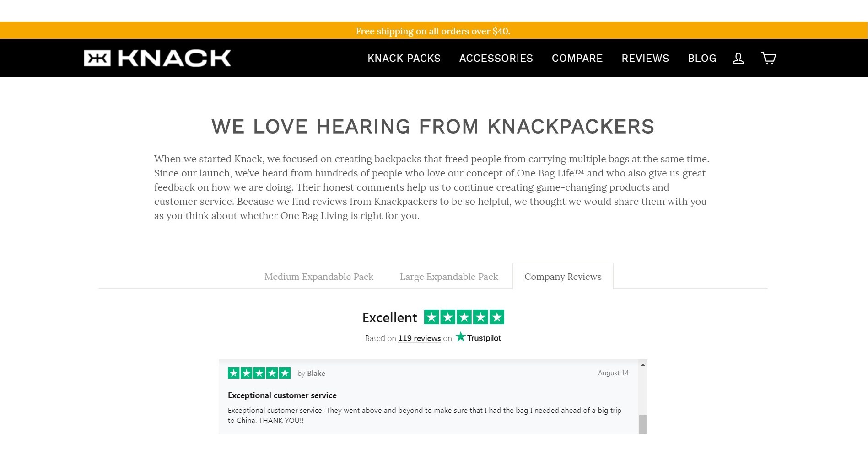Switch to the Large Expandable Pack tab

pyautogui.click(x=449, y=277)
